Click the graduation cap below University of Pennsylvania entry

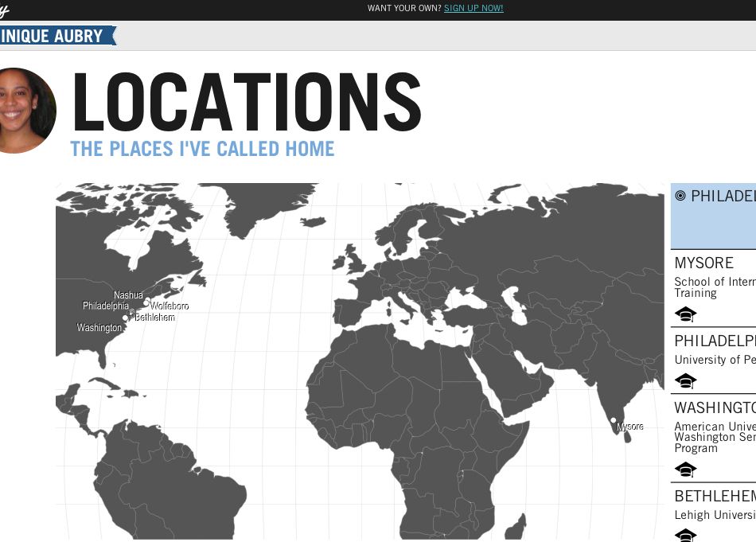pyautogui.click(x=685, y=381)
